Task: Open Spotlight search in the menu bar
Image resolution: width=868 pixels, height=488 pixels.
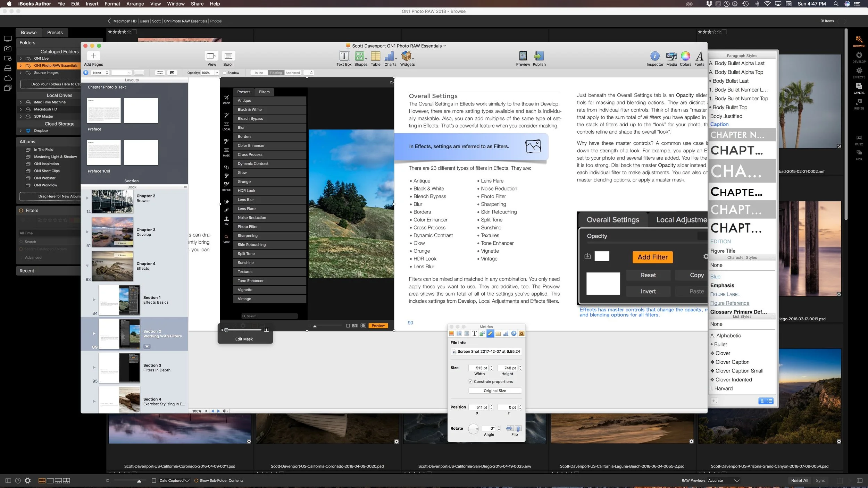Action: 836,4
